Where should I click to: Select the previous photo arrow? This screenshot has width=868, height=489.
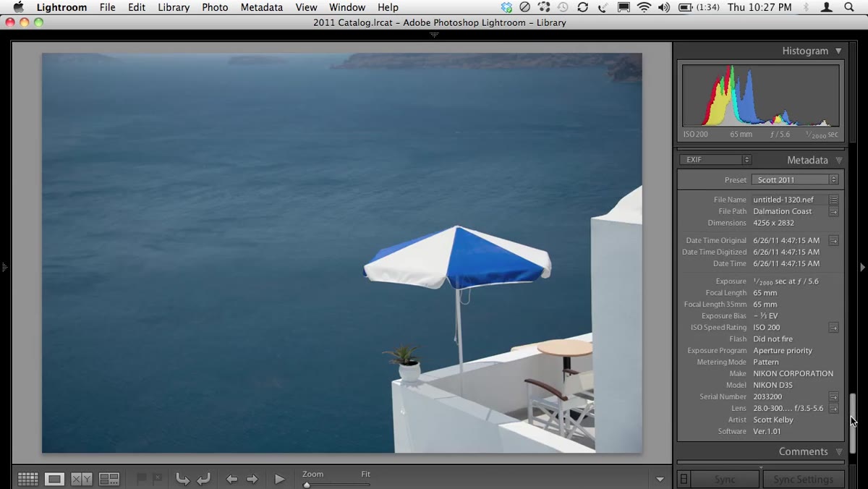(x=231, y=479)
